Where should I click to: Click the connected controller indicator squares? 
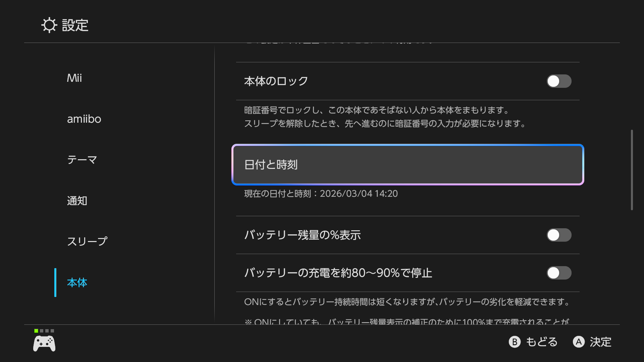[x=44, y=330]
